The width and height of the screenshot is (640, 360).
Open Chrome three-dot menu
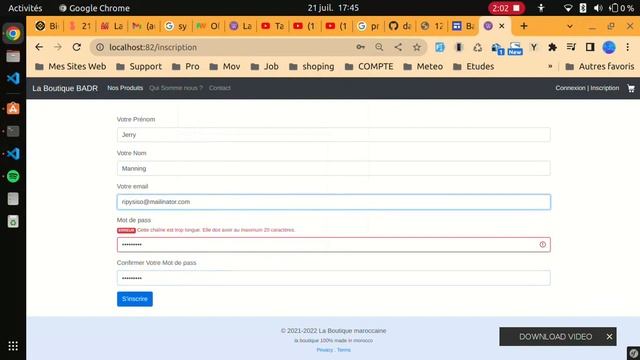tap(627, 47)
